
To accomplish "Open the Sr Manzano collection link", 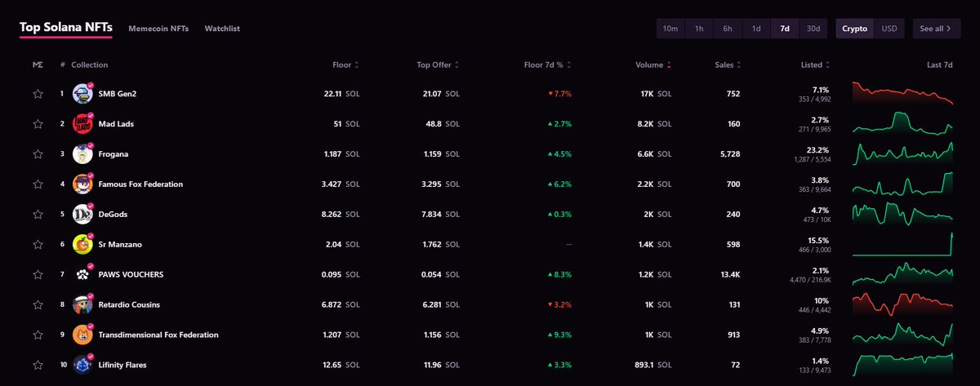I will pyautogui.click(x=119, y=244).
